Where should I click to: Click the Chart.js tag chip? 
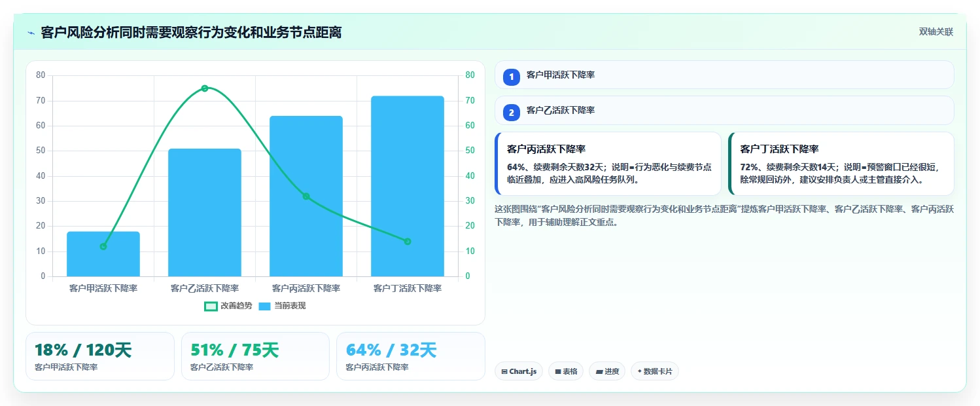click(x=519, y=371)
